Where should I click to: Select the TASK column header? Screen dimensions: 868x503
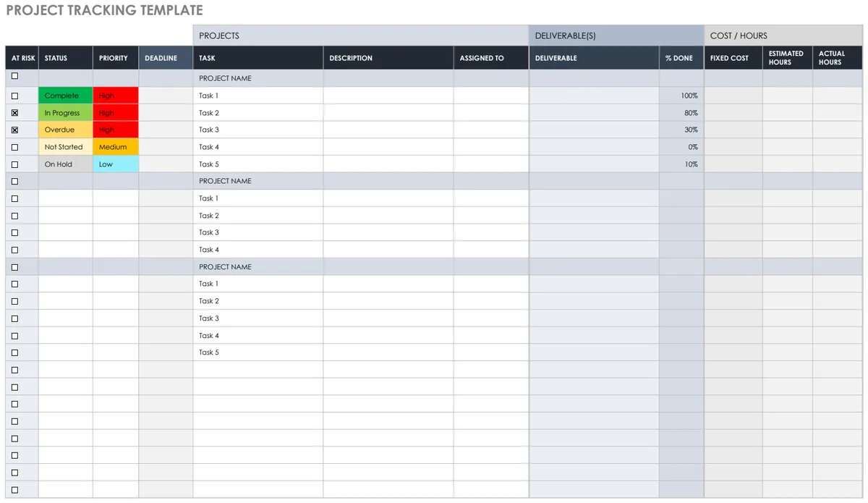258,58
